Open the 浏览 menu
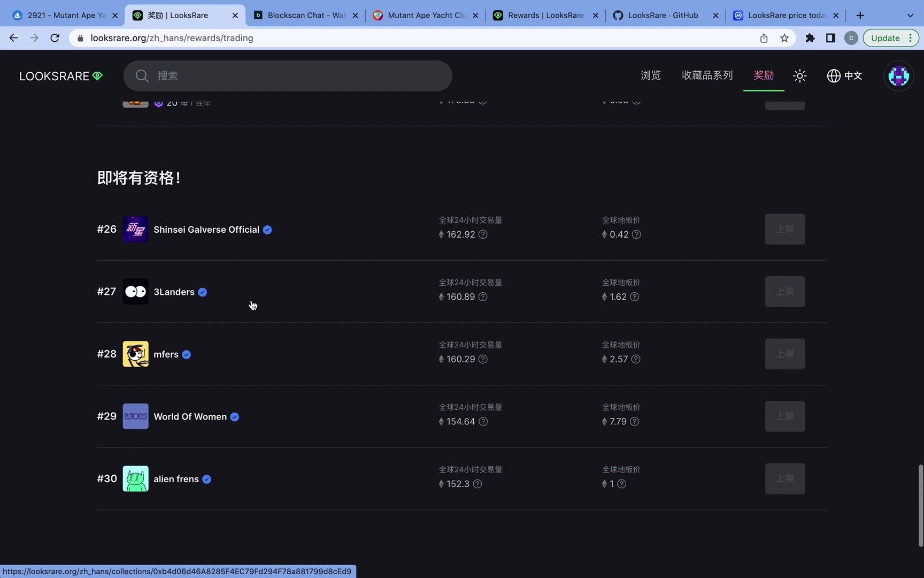 651,75
